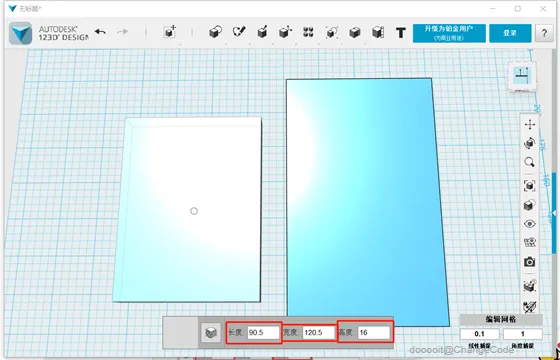This screenshot has height=360, width=560.
Task: Open the angle snap value 1
Action: [522, 334]
